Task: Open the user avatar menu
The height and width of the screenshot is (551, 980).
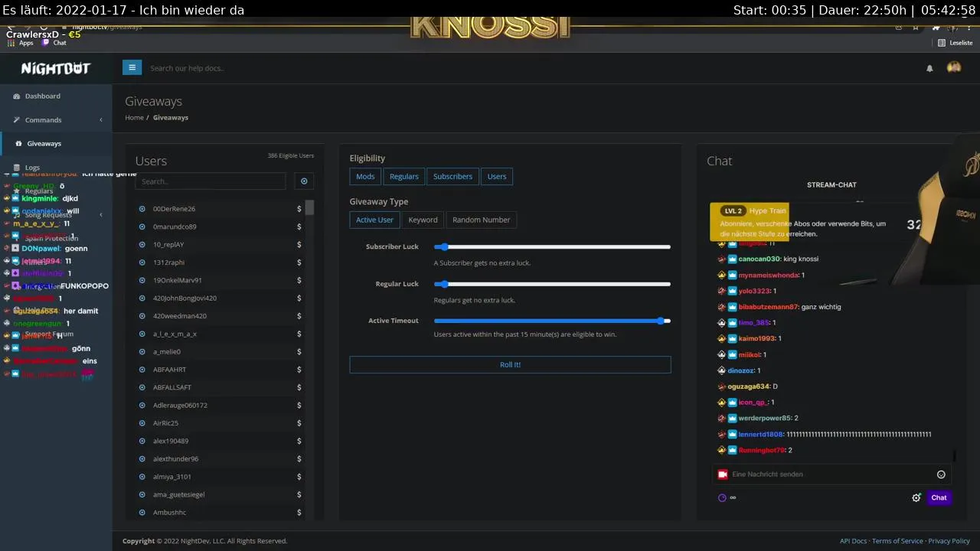Action: 954,67
